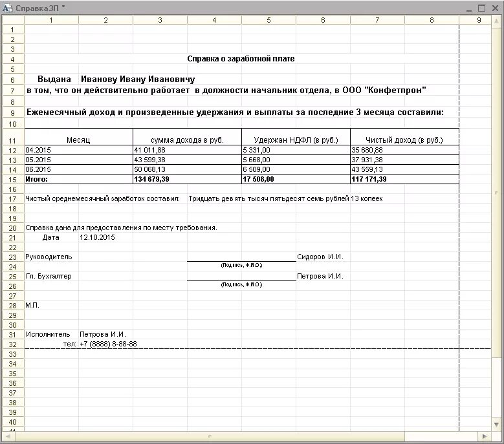Select phone number +7 (8888) 8-88-88
Screen dimensions: 504x444
coord(108,344)
